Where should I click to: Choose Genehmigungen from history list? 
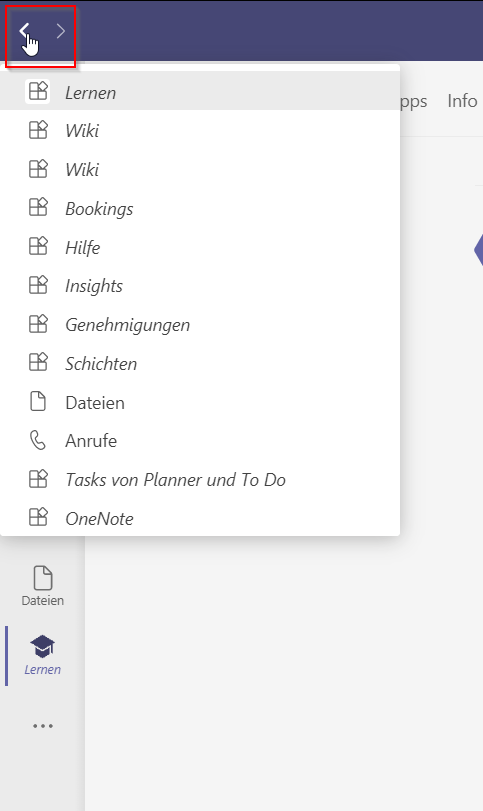click(x=200, y=324)
